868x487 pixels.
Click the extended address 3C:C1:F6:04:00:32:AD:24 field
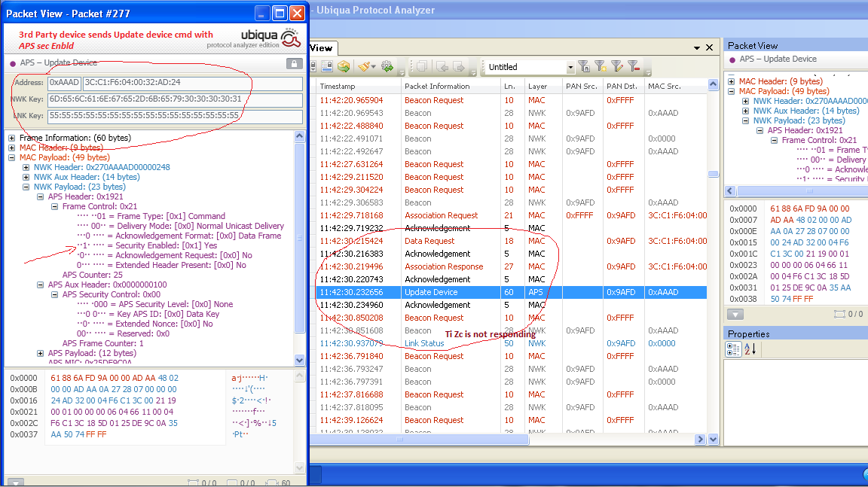(193, 83)
